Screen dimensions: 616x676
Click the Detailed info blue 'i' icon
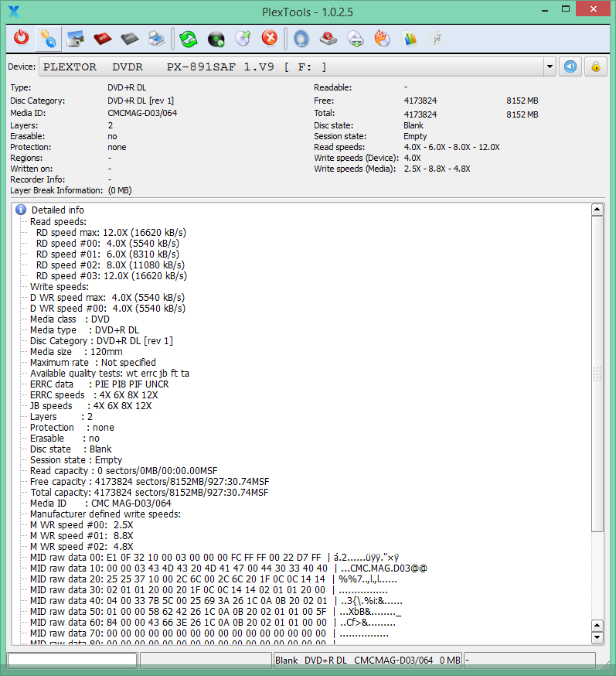(21, 210)
